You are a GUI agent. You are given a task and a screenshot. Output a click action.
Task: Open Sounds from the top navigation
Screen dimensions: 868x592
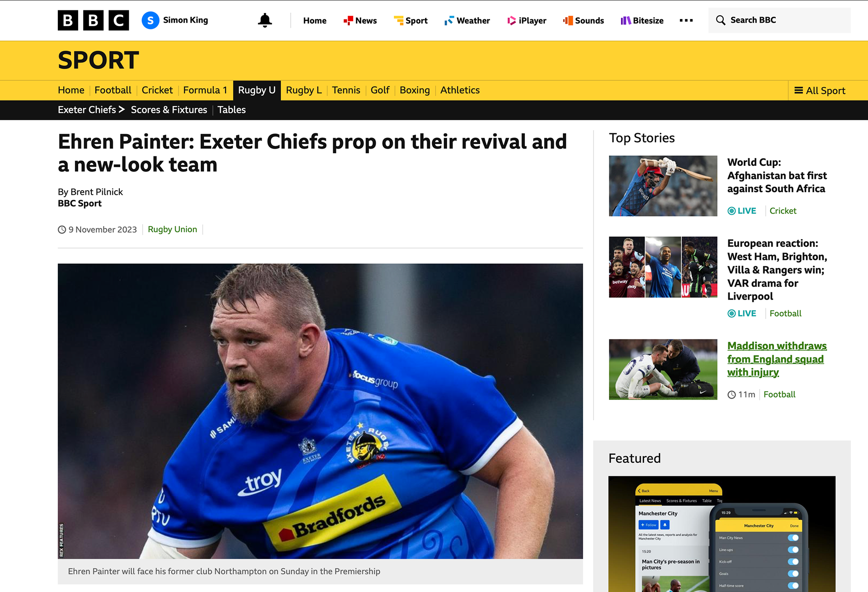[583, 20]
